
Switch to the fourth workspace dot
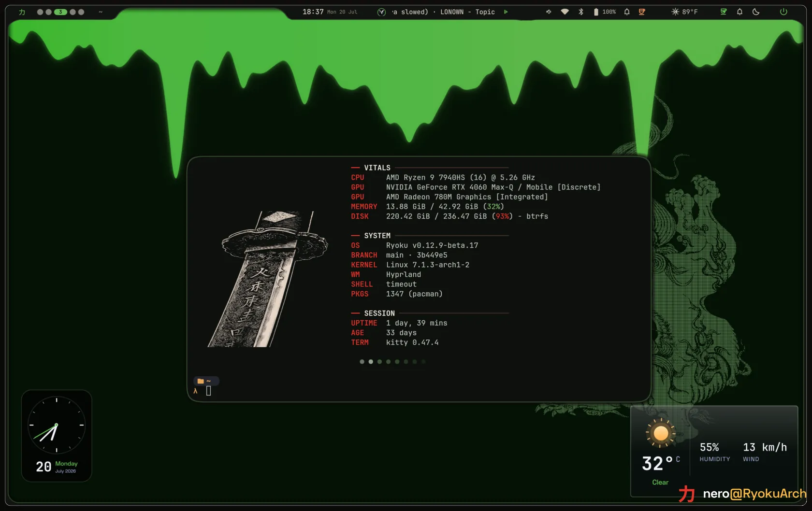pyautogui.click(x=72, y=12)
